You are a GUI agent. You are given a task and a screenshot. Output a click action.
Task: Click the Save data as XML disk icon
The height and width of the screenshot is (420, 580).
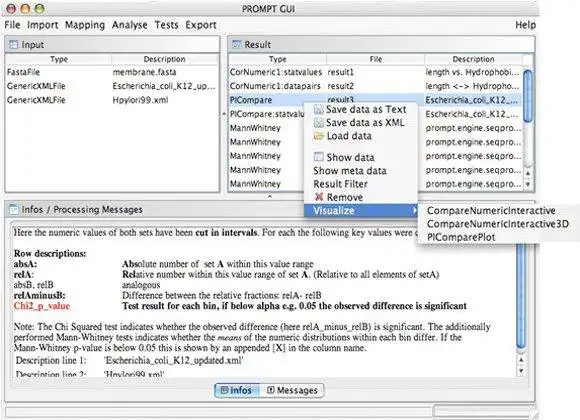click(x=318, y=123)
